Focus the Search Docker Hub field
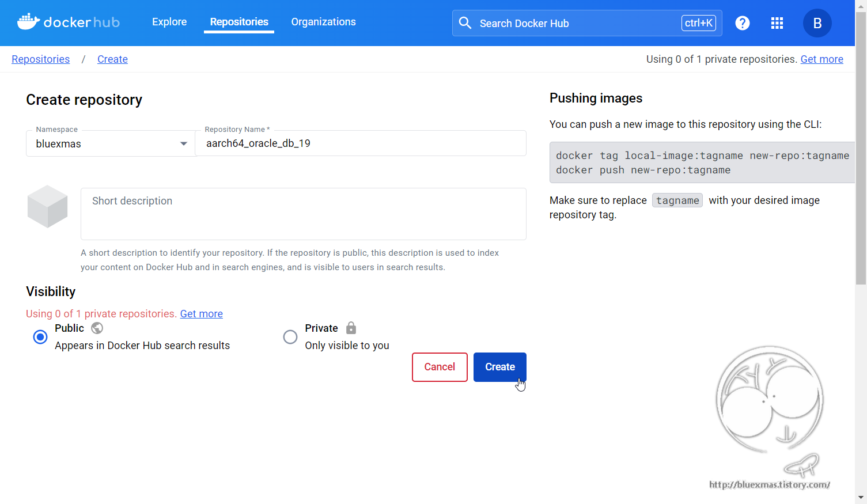This screenshot has width=867, height=504. (587, 23)
